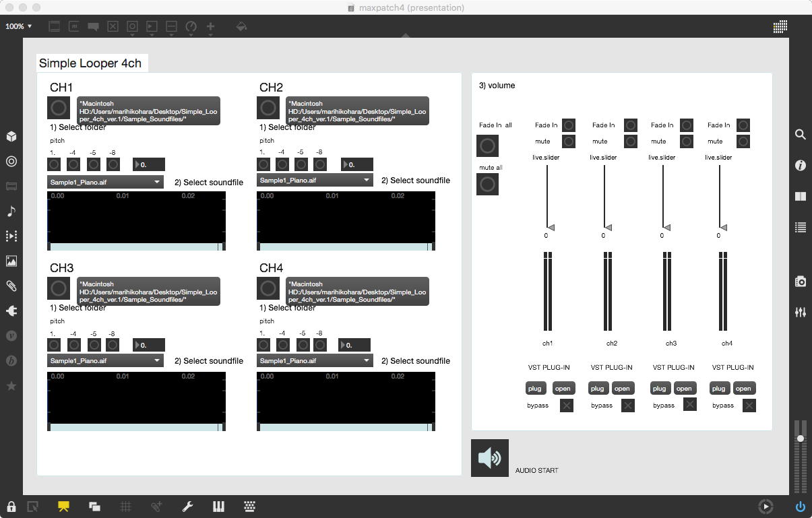Open the sequence list icon in left sidebar
This screenshot has width=812, height=518.
[11, 236]
